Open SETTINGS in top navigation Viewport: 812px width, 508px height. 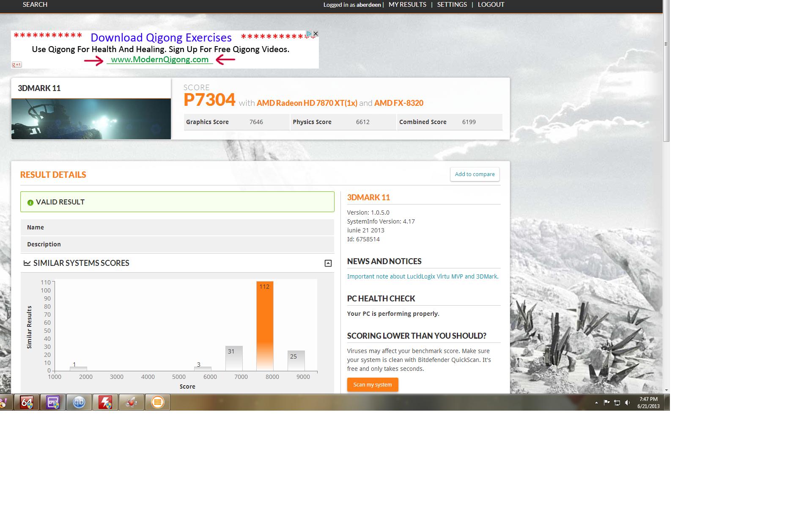click(452, 5)
